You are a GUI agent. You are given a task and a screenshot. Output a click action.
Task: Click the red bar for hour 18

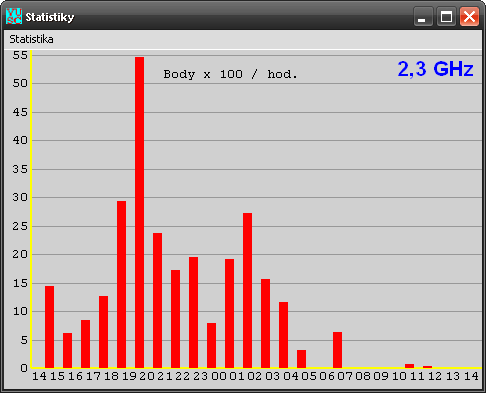coord(121,284)
